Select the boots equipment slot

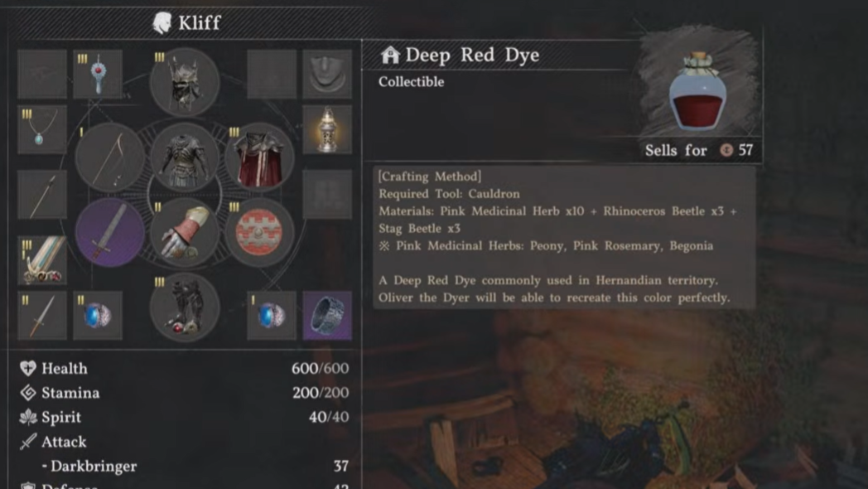[x=185, y=307]
